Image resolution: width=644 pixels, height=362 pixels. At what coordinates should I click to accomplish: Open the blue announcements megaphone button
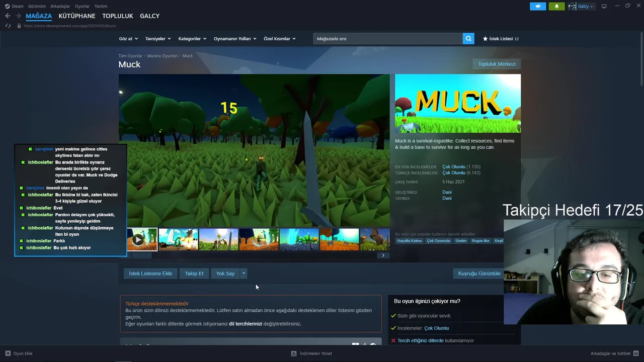[538, 6]
